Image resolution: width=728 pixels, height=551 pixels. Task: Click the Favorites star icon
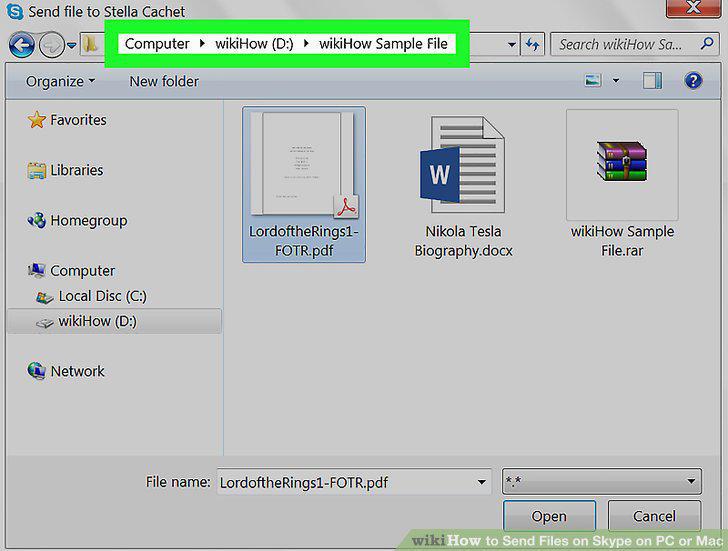click(37, 120)
